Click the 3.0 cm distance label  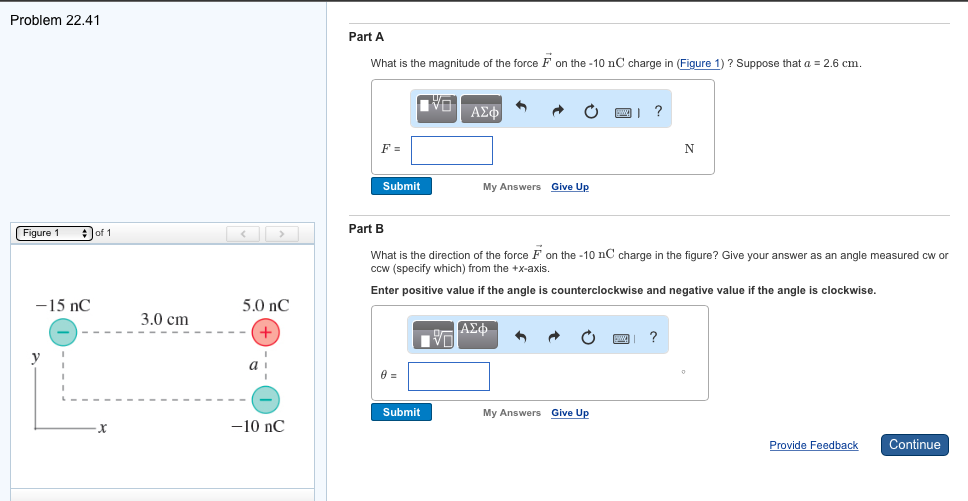point(165,319)
